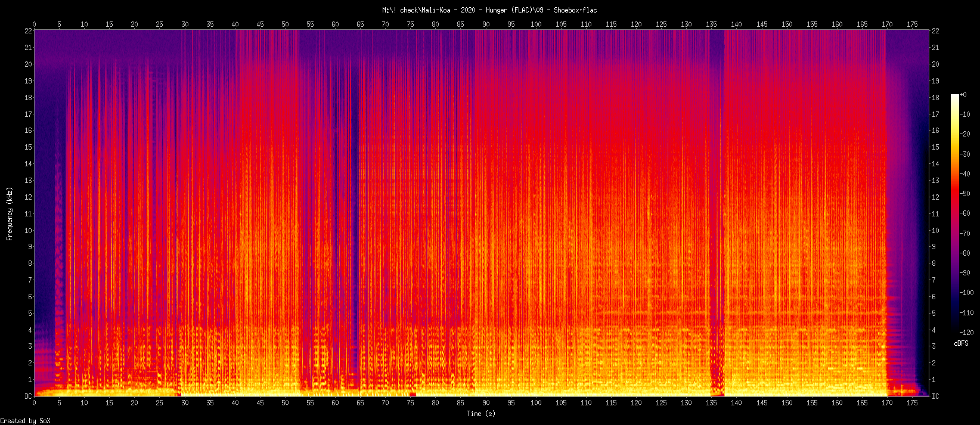This screenshot has height=425, width=980.
Task: Click the '-110' value on the dBFS scale
Action: (x=966, y=313)
